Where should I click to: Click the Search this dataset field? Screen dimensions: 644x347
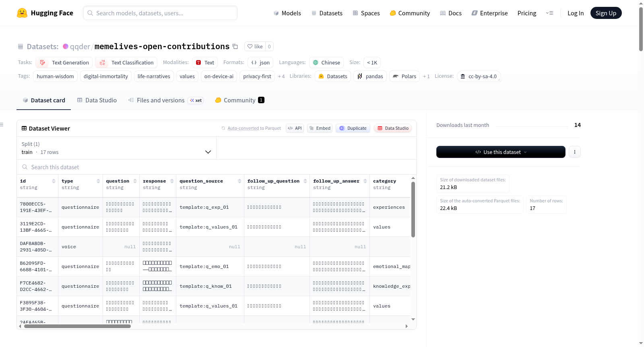point(217,167)
